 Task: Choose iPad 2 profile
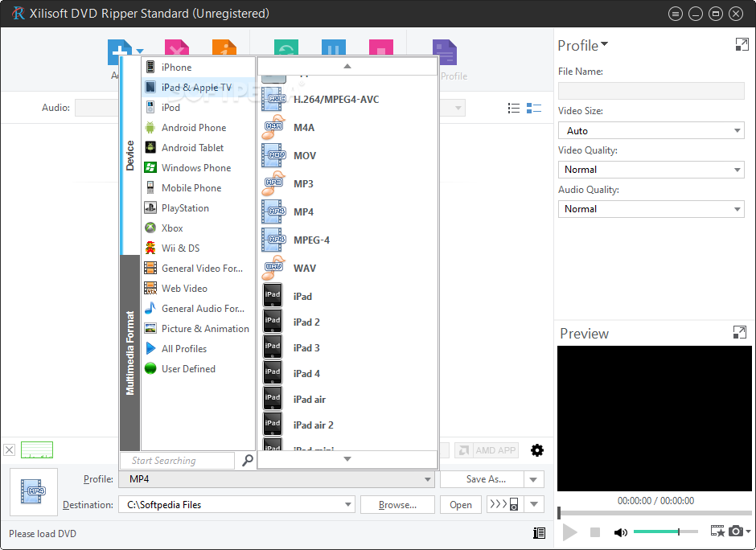[347, 322]
